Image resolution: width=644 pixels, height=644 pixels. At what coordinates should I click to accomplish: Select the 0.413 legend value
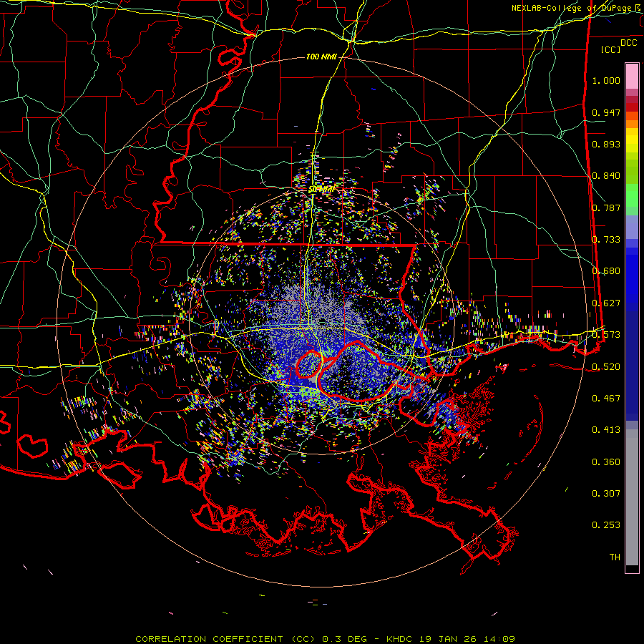[x=606, y=430]
